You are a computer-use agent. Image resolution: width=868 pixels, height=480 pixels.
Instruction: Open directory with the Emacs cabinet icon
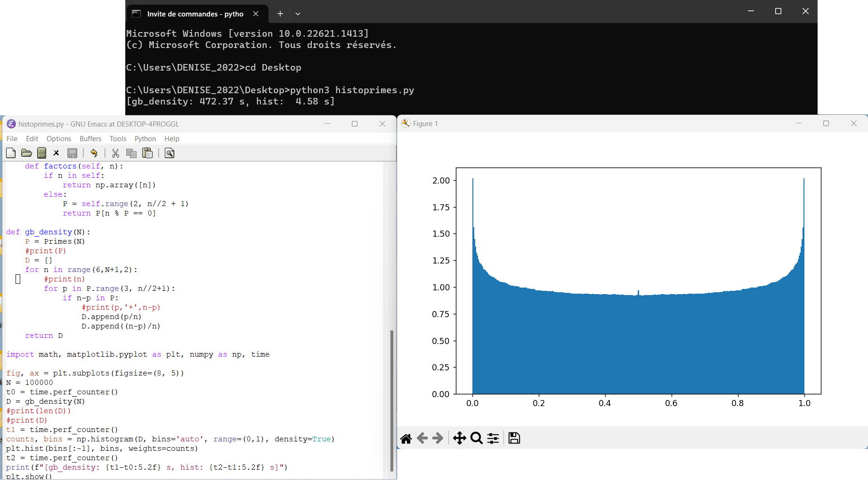(x=41, y=153)
